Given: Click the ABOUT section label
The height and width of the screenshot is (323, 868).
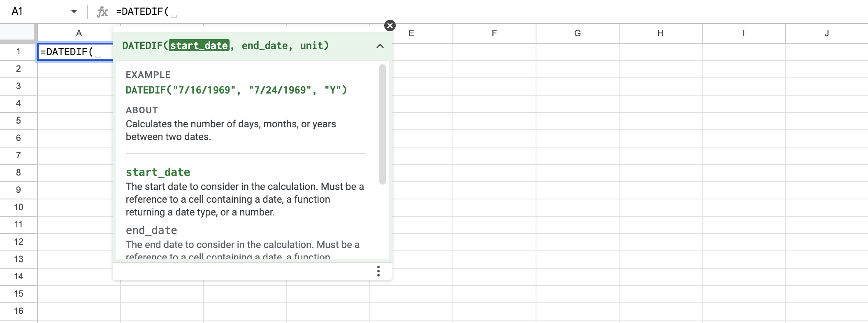Looking at the screenshot, I should tap(142, 110).
